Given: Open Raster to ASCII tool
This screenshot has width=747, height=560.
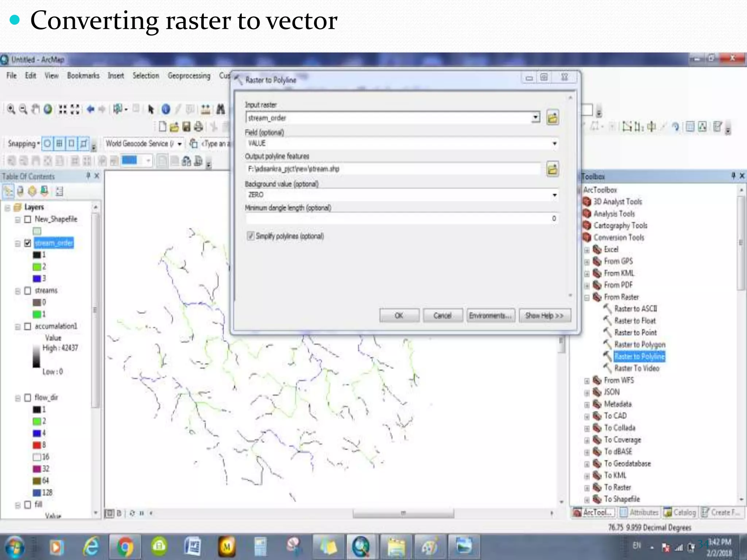Looking at the screenshot, I should [x=635, y=309].
